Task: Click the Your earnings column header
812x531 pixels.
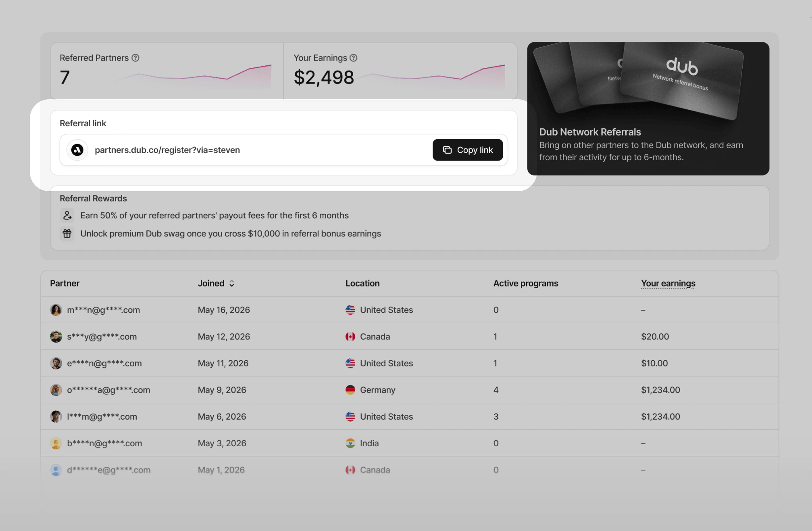Action: click(668, 284)
